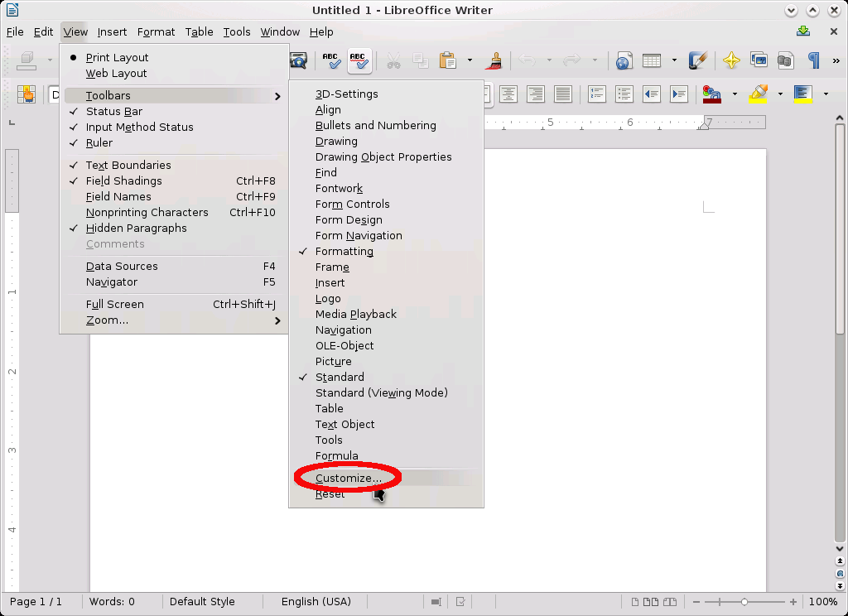The image size is (848, 616).
Task: Insert a hyperlink with the globe icon
Action: pyautogui.click(x=623, y=60)
